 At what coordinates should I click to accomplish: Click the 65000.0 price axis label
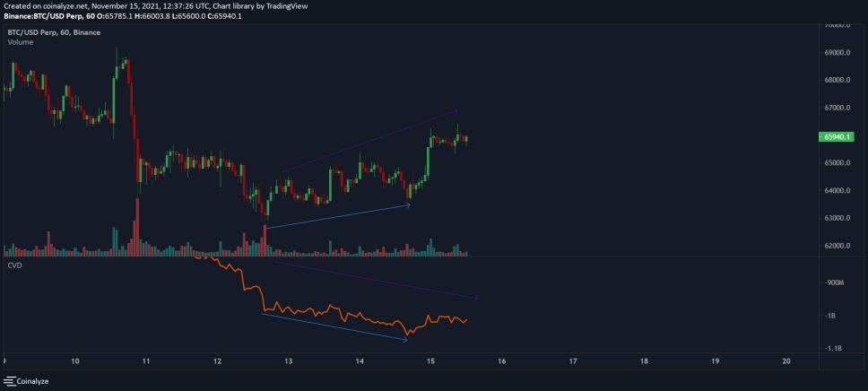tap(838, 163)
